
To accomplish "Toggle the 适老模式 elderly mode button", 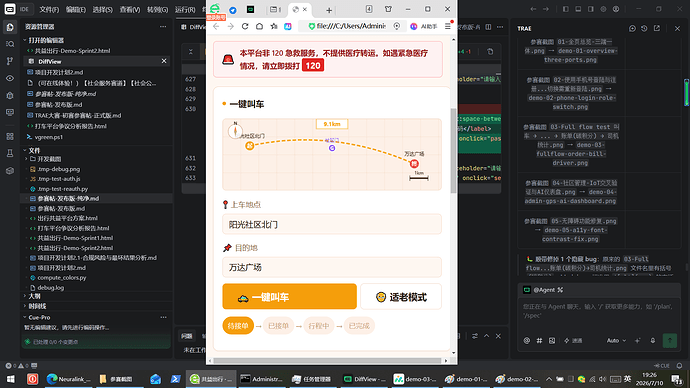I will click(401, 297).
